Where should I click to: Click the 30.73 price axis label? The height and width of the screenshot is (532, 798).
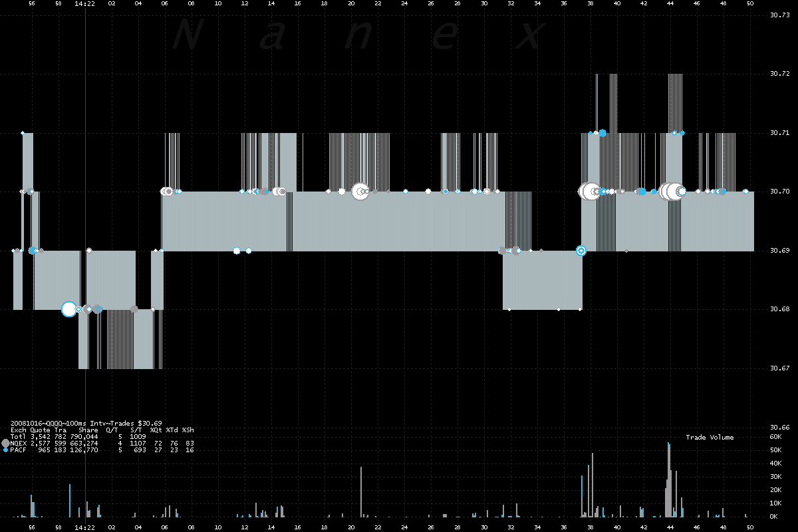[779, 15]
